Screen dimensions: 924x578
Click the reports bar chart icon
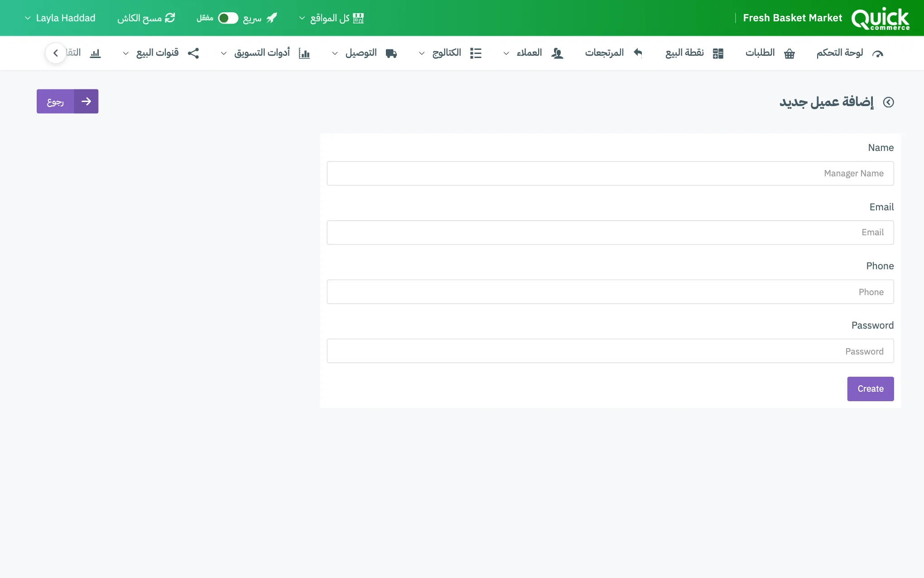pyautogui.click(x=95, y=53)
